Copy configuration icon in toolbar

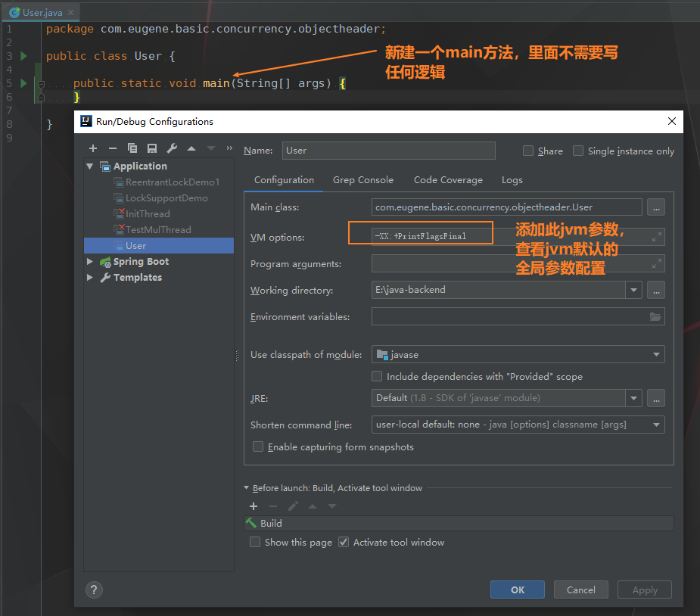[132, 148]
